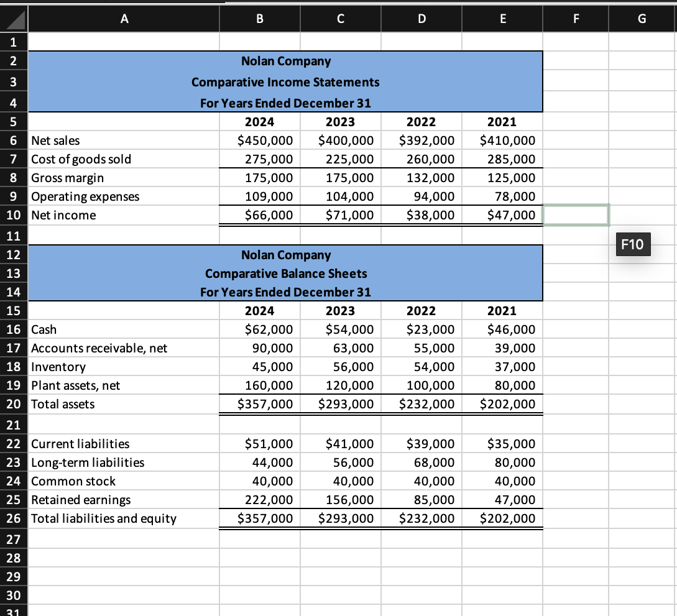Click the Select All triangle corner button
677x616 pixels.
(x=13, y=19)
